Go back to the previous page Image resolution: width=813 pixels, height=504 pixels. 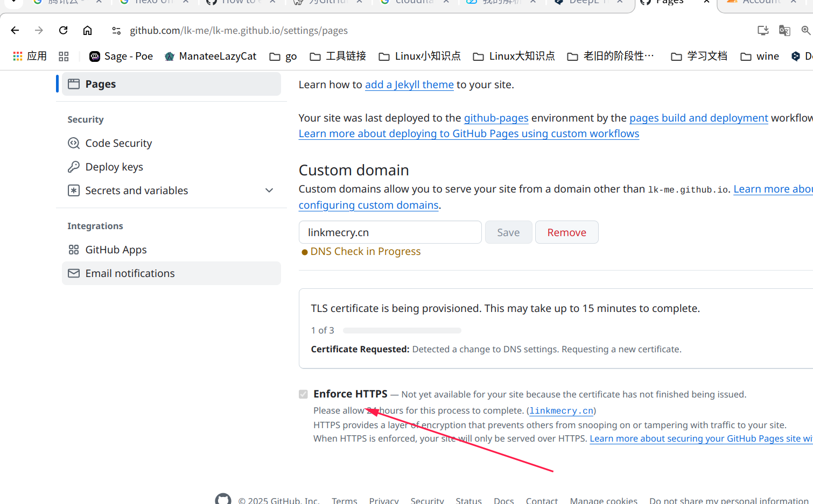click(15, 31)
